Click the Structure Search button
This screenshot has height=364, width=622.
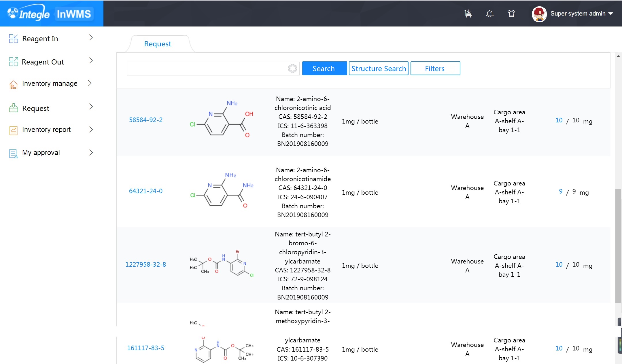pos(378,68)
